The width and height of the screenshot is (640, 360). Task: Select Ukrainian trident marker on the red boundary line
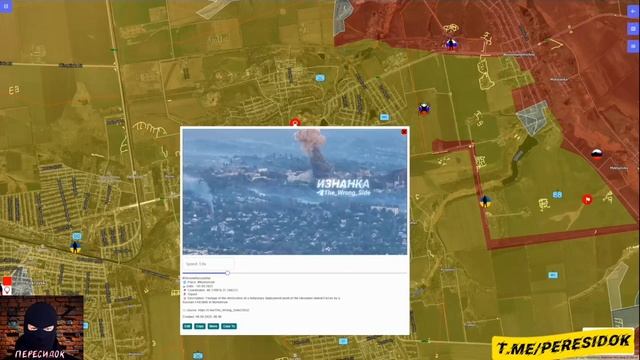[485, 201]
